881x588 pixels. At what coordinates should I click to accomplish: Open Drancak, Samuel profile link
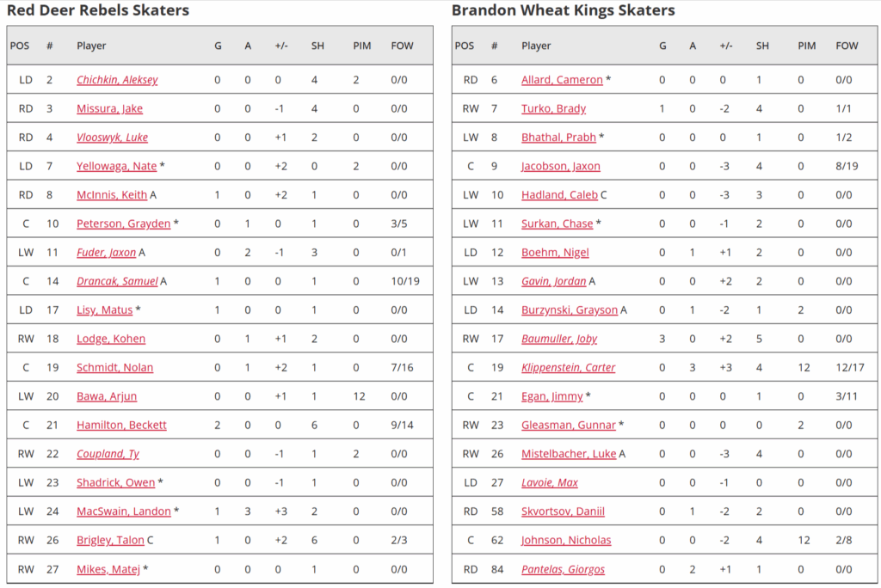117,281
